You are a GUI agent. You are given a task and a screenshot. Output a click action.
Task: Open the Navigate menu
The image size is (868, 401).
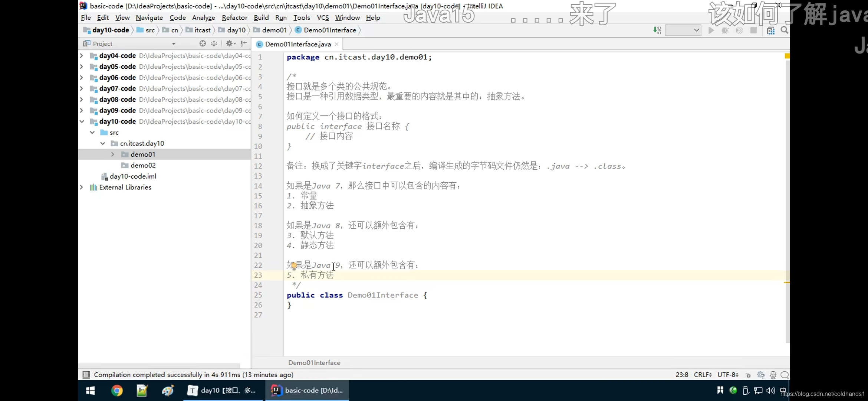point(149,17)
